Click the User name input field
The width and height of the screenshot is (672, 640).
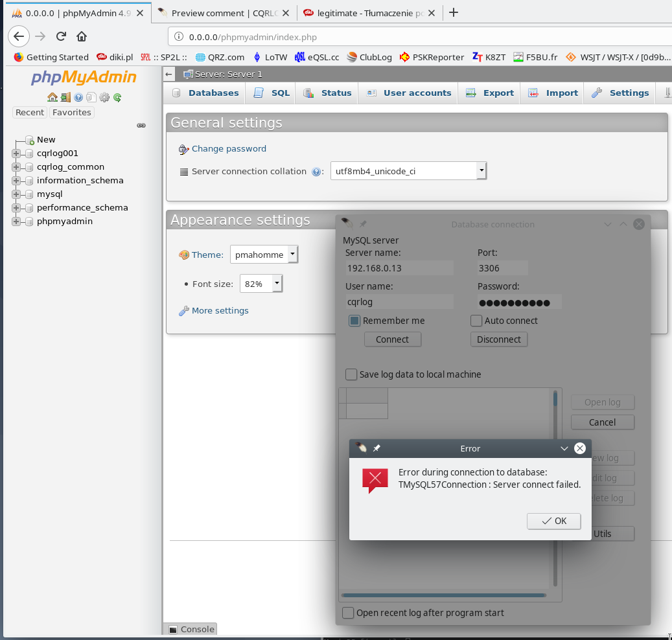[x=399, y=302]
